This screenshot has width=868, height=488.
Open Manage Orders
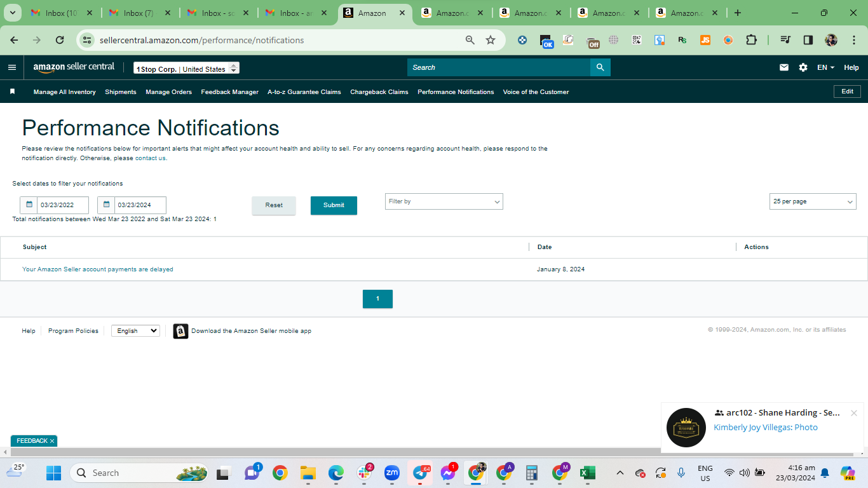(x=168, y=92)
